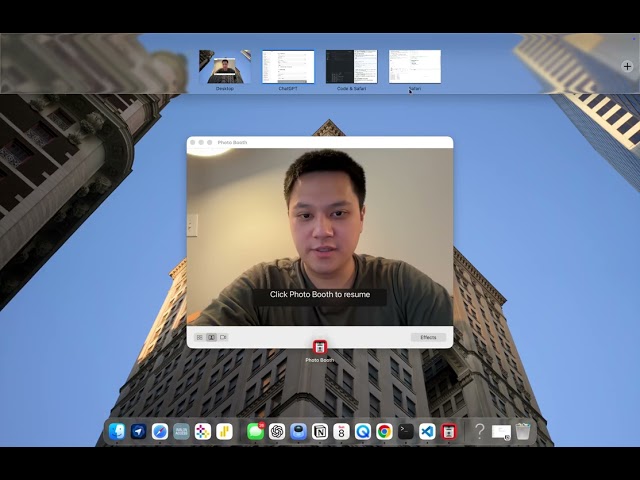Image resolution: width=640 pixels, height=480 pixels.
Task: Switch to the Desktop space thumbnail
Action: pos(225,67)
